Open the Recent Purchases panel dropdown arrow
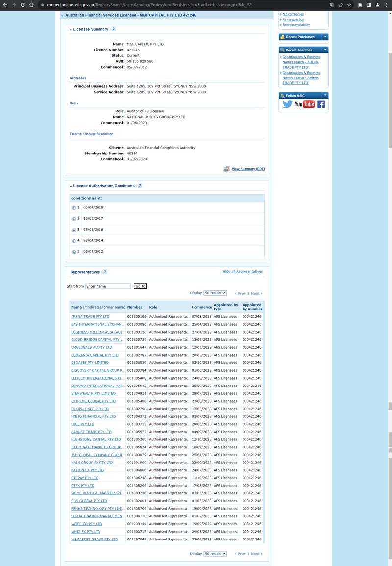Screen dimensions: 392x566 325,37
